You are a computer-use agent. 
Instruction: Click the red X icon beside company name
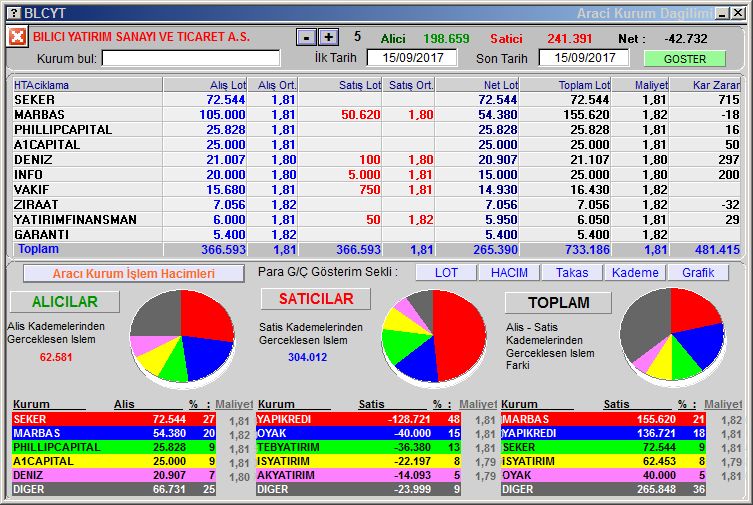tap(17, 36)
